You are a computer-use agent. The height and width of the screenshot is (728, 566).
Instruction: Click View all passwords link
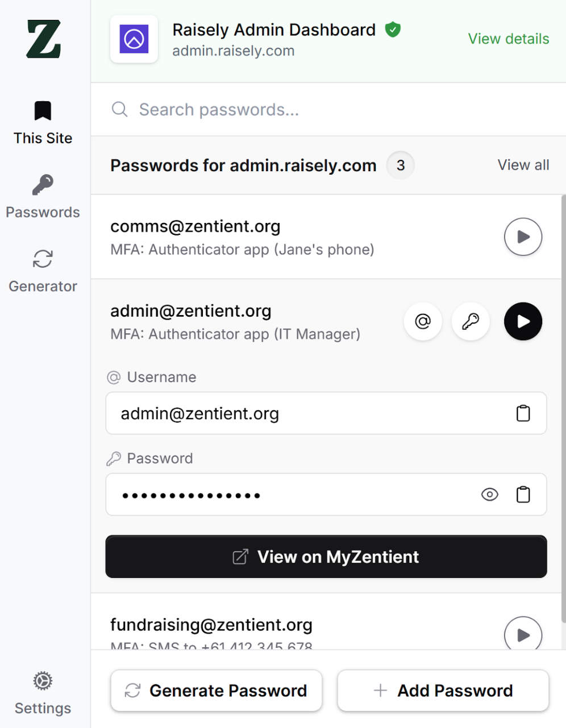(523, 165)
